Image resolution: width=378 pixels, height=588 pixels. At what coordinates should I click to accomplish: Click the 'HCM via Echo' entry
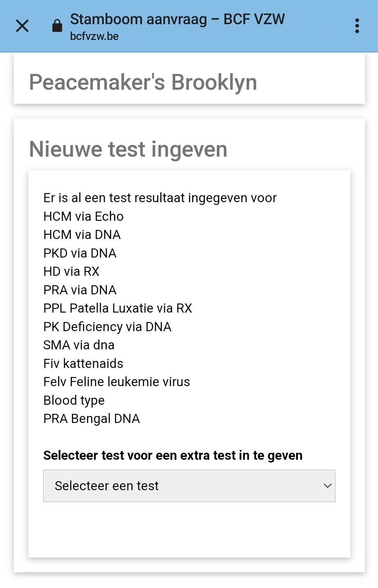pos(83,217)
